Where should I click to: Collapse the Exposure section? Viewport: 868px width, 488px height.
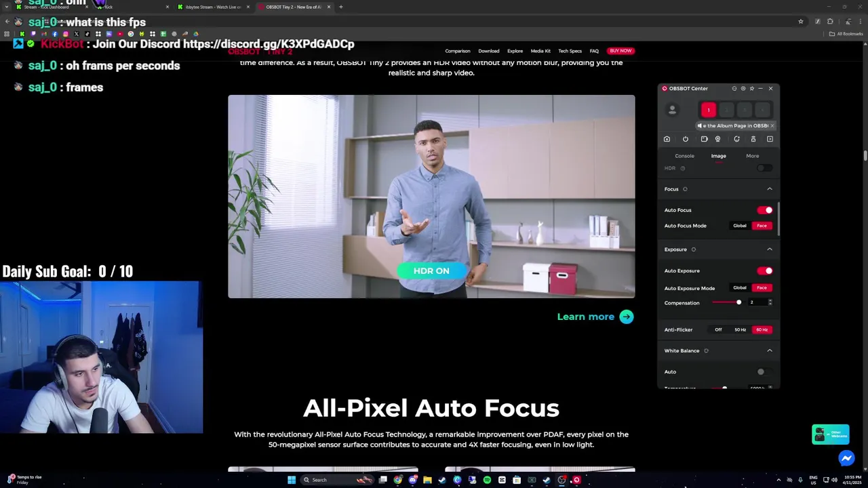tap(770, 249)
